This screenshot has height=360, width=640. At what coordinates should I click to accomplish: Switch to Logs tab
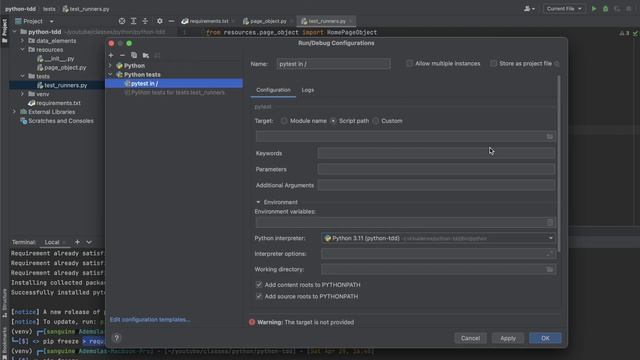pyautogui.click(x=308, y=90)
